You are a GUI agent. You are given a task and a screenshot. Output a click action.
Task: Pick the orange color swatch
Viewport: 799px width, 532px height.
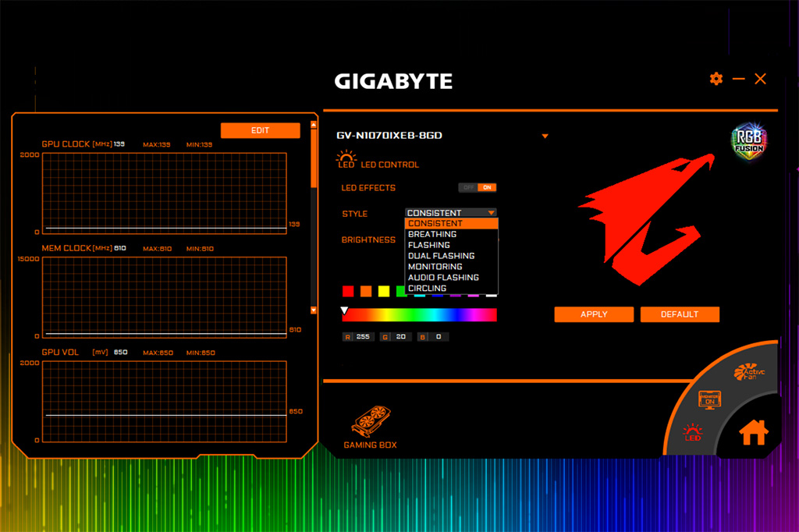(x=366, y=291)
